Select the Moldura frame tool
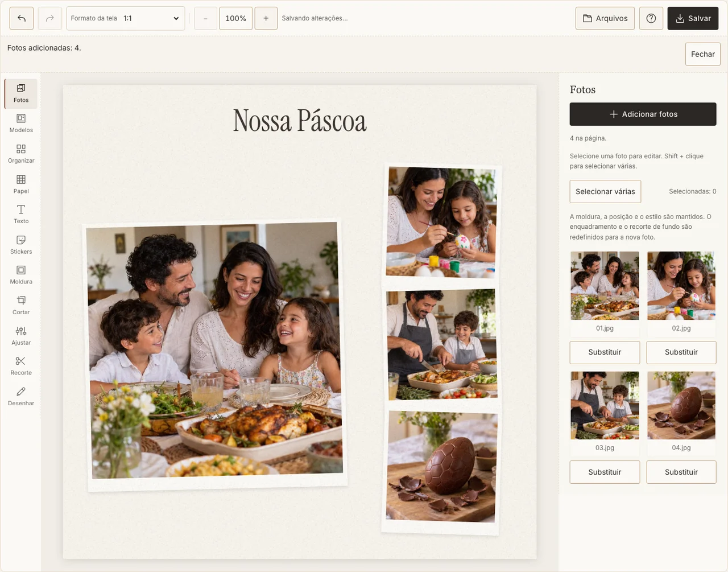 pyautogui.click(x=21, y=275)
